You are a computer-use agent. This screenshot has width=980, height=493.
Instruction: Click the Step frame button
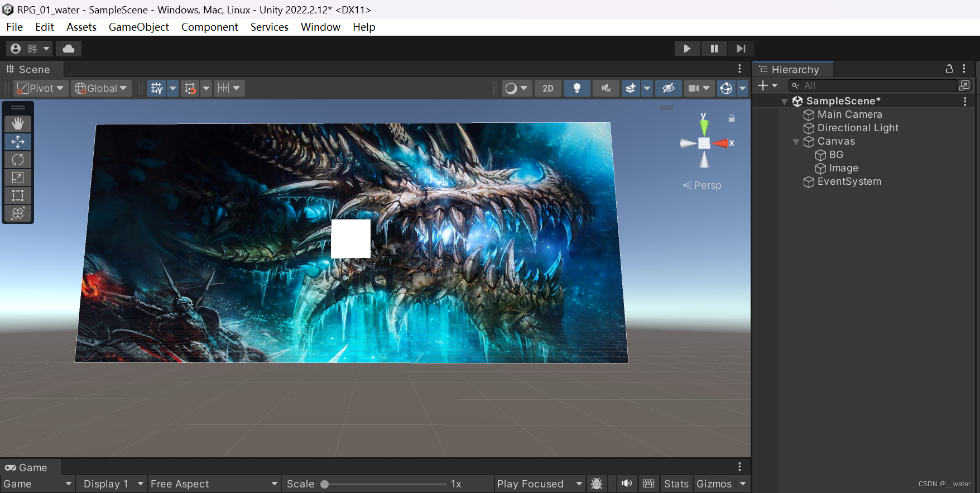741,49
